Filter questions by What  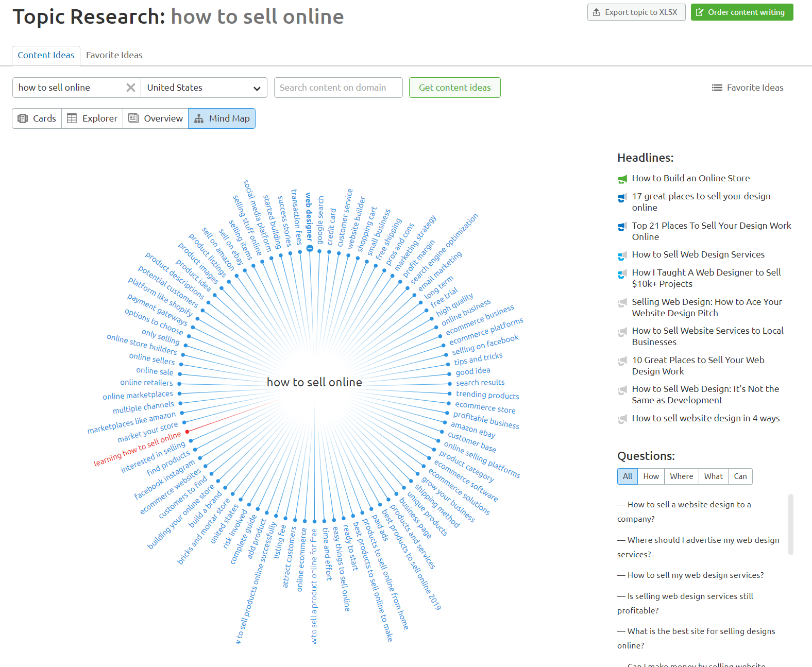[x=713, y=476]
